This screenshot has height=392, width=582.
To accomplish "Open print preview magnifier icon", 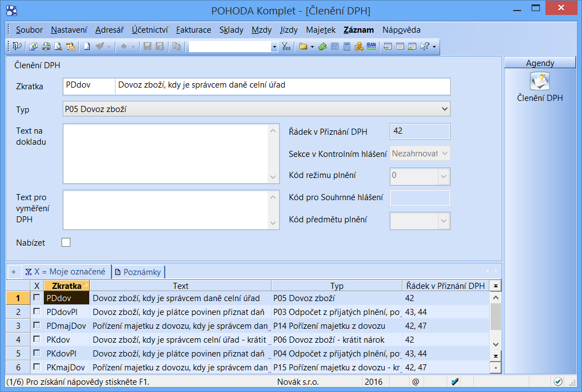I will coord(58,47).
